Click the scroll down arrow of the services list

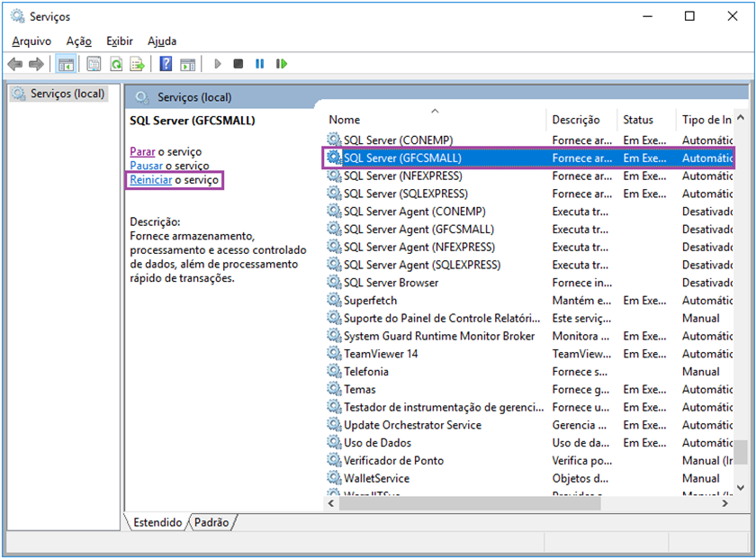(741, 488)
